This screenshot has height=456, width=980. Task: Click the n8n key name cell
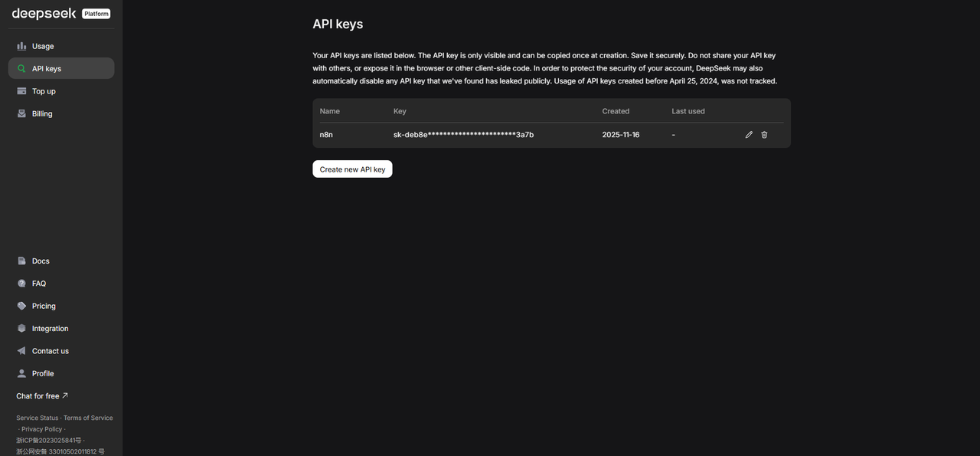click(x=326, y=135)
